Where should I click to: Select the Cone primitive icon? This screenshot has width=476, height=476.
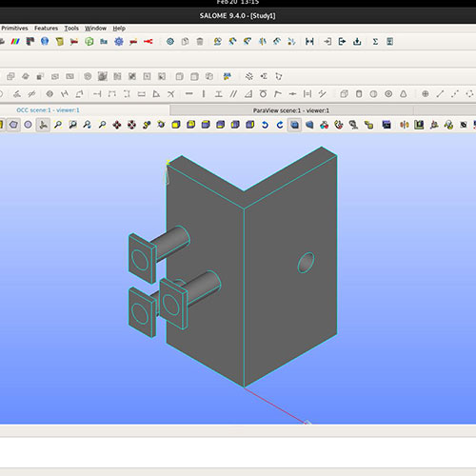[x=404, y=94]
